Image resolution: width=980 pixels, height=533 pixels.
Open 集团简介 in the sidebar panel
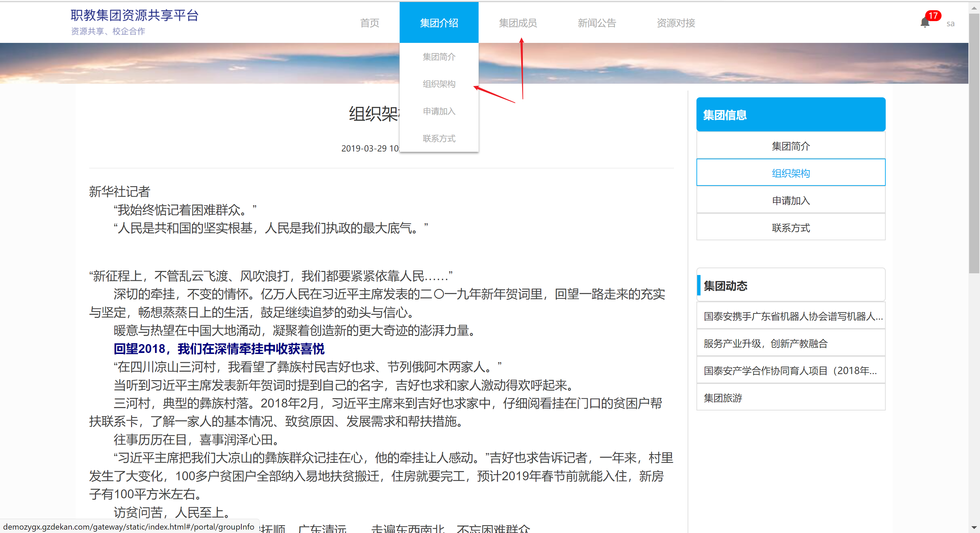tap(790, 146)
